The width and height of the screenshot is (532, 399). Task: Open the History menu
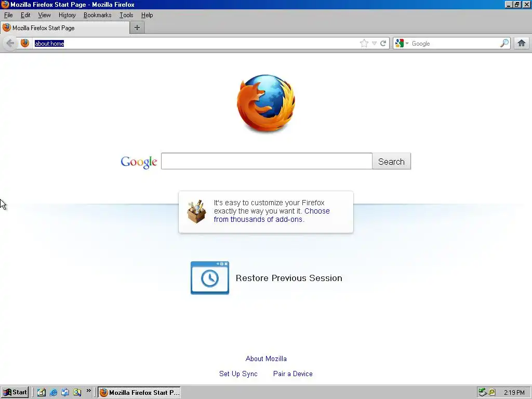click(x=67, y=15)
